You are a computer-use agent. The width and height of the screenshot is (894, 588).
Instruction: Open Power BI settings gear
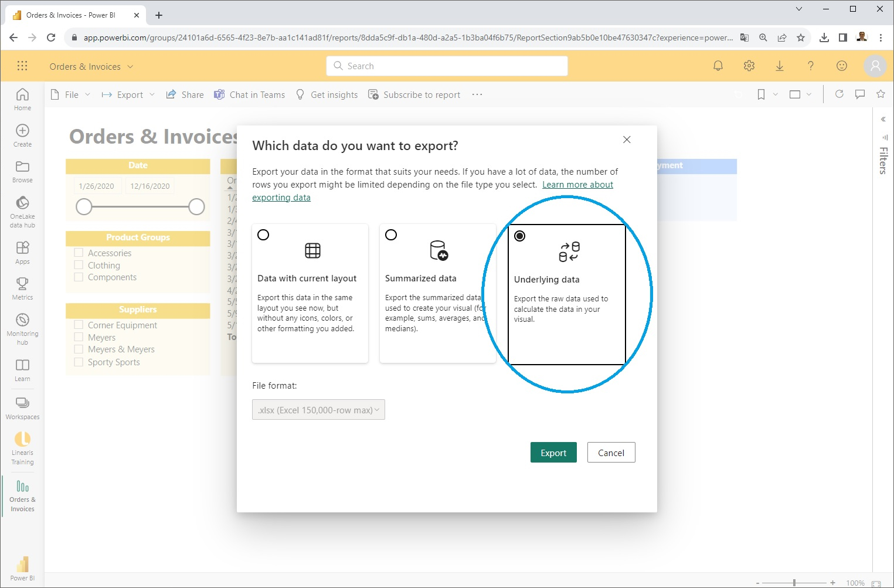pos(749,66)
